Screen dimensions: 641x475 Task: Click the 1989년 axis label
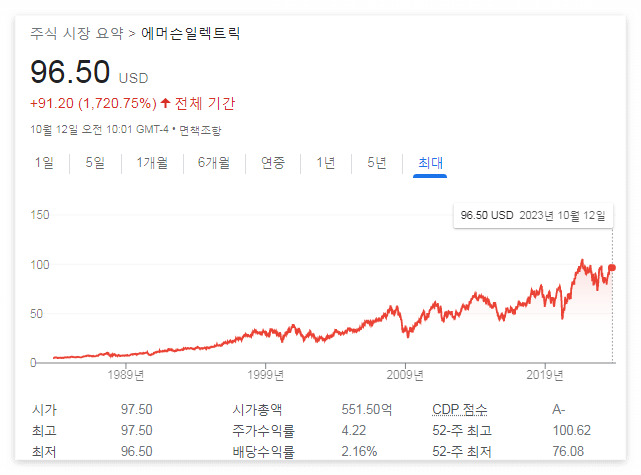126,374
